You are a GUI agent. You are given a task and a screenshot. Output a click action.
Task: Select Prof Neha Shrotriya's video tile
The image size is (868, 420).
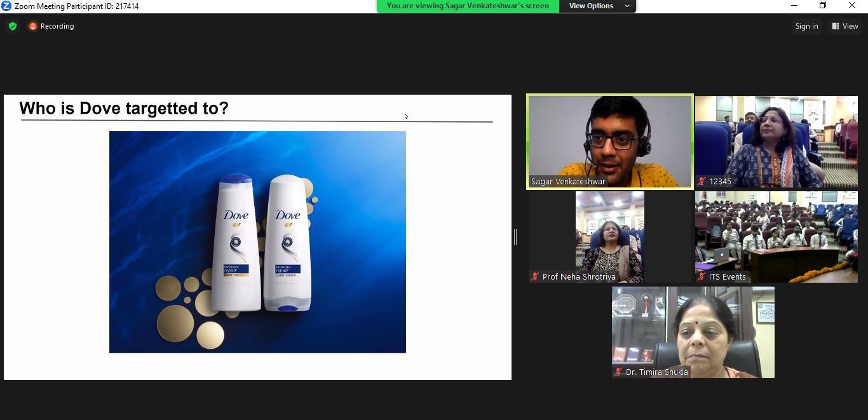[610, 237]
